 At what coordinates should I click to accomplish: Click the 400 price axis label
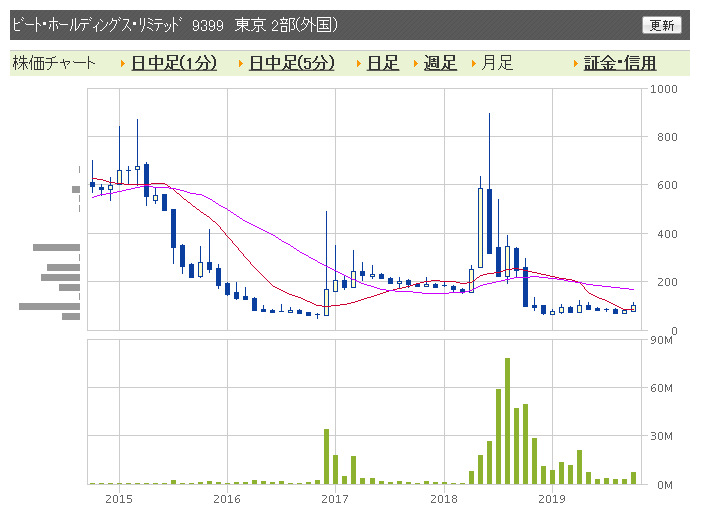(667, 234)
